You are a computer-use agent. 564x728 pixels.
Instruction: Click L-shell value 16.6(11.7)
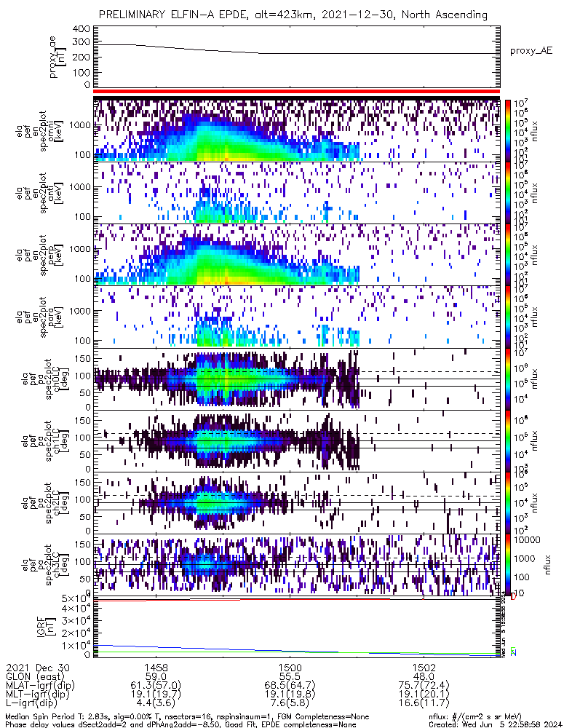424,703
